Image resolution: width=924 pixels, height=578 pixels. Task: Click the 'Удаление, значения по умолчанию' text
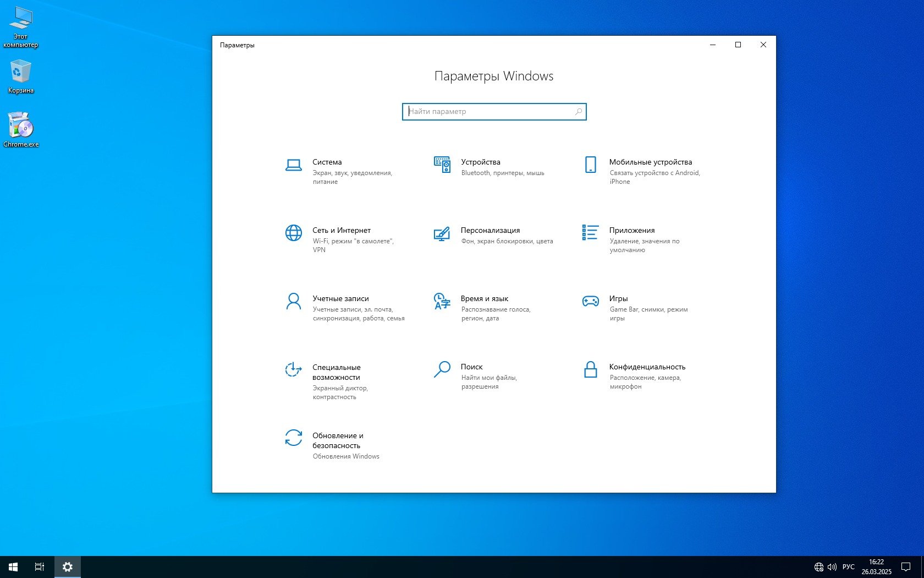click(645, 246)
